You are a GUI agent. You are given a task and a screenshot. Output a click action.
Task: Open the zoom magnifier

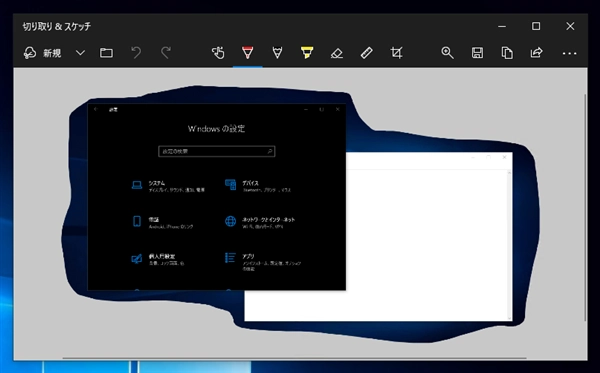tap(447, 53)
